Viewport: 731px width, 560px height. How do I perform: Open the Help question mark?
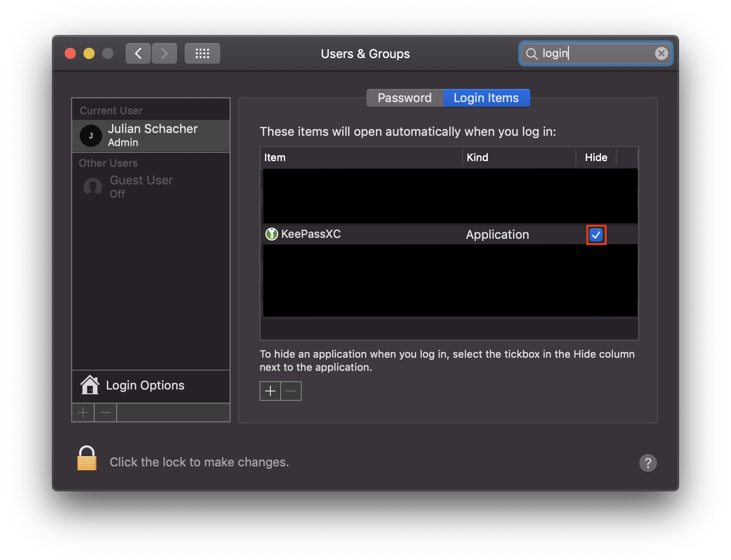(648, 463)
